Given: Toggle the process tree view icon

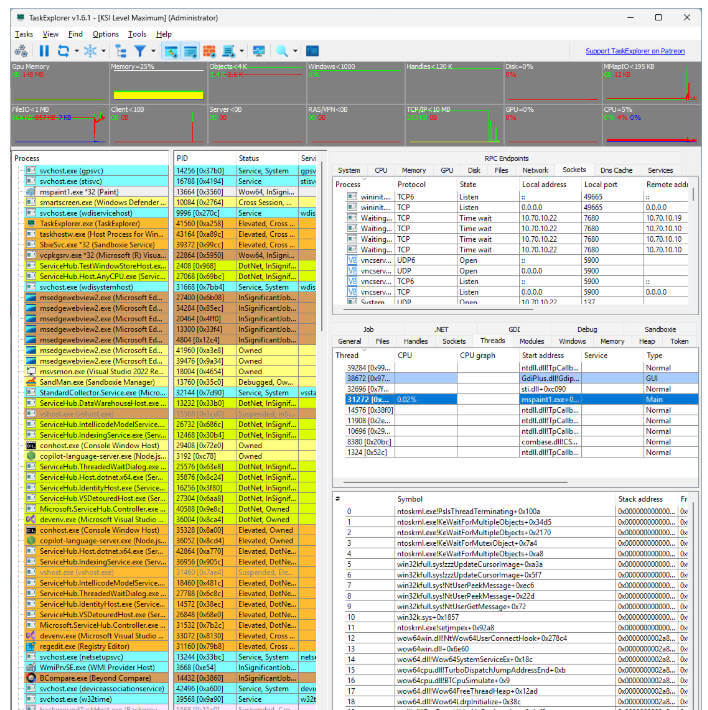Looking at the screenshot, I should [120, 51].
